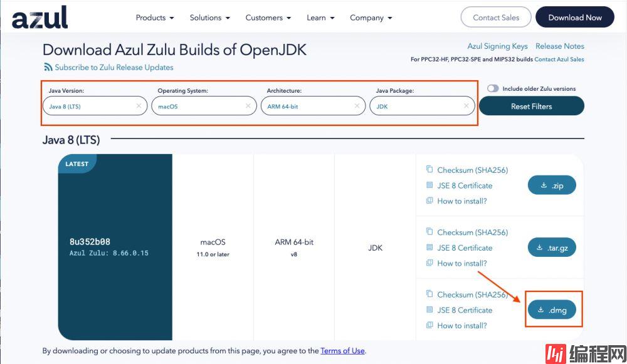
Task: Remove the ARM 64-bit architecture filter
Action: click(x=357, y=107)
